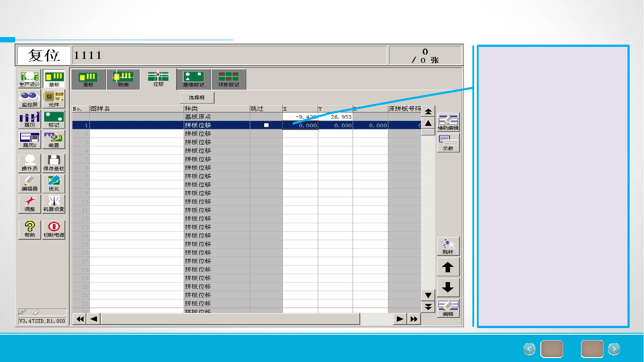Click the X cell 0.000 in row 1

coord(300,125)
